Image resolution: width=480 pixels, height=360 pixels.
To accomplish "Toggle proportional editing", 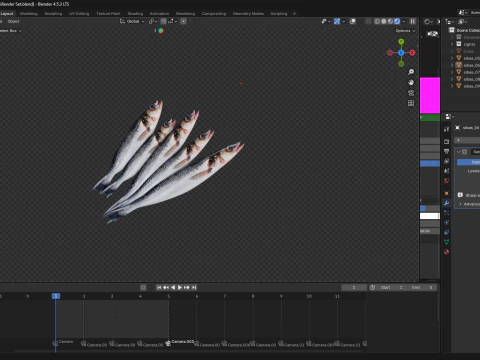I will (x=183, y=21).
